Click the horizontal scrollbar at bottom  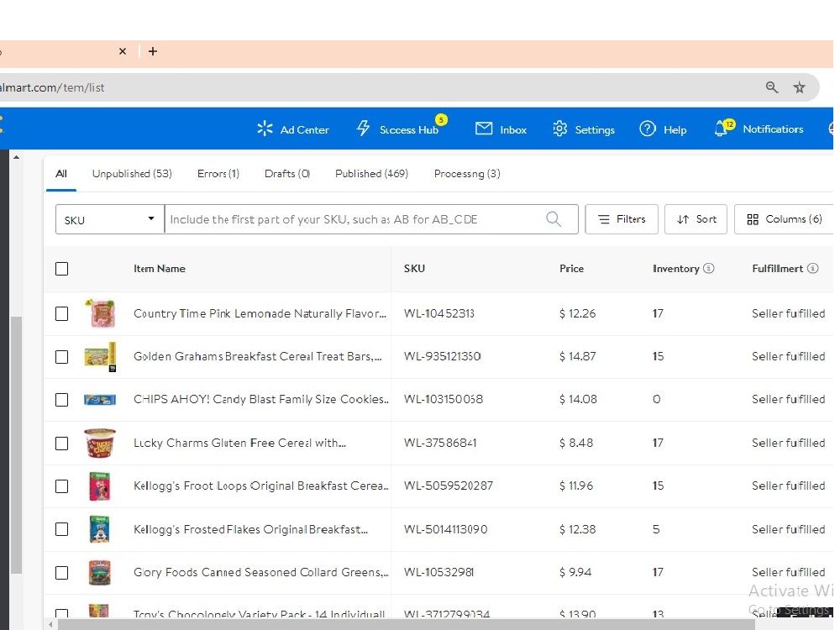tap(406, 624)
